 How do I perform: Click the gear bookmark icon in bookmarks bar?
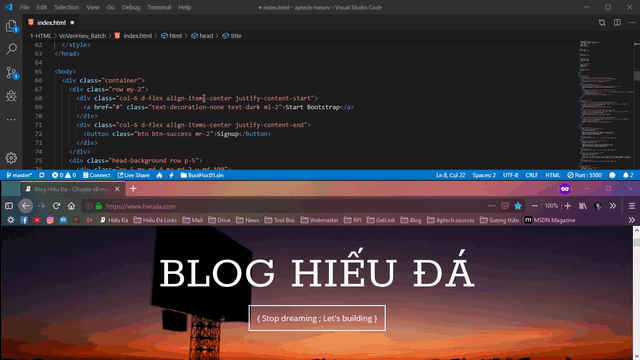click(11, 220)
